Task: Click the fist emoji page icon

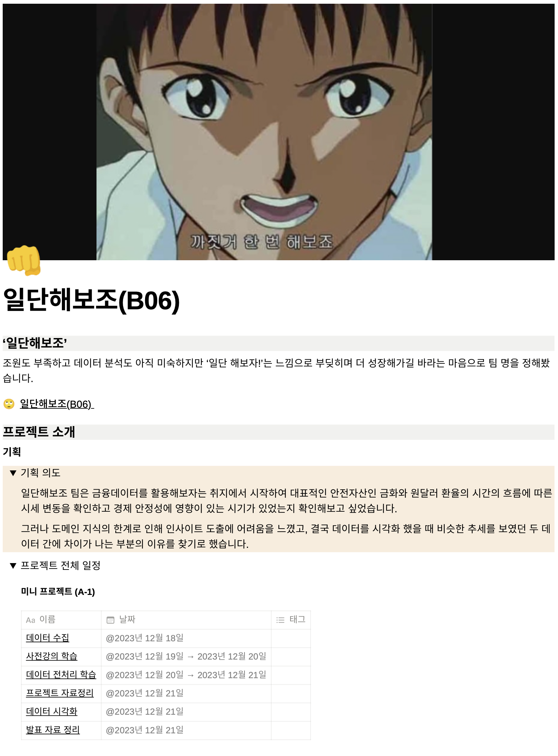Action: [24, 260]
